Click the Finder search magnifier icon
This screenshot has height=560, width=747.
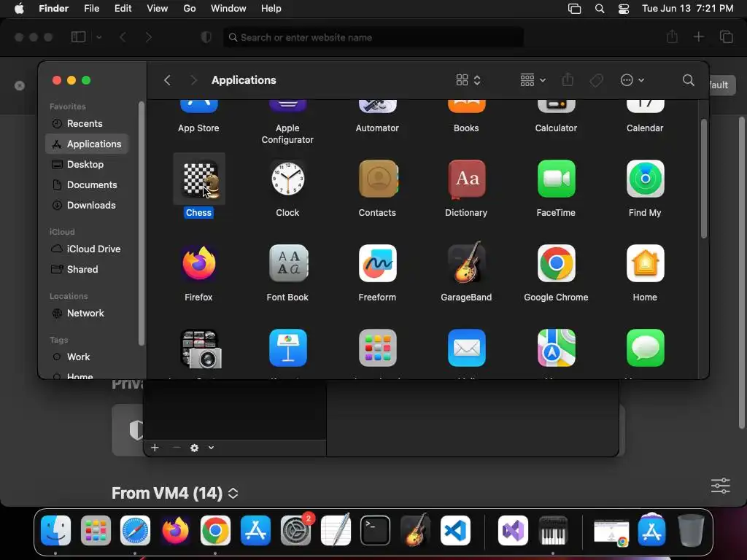pyautogui.click(x=688, y=80)
